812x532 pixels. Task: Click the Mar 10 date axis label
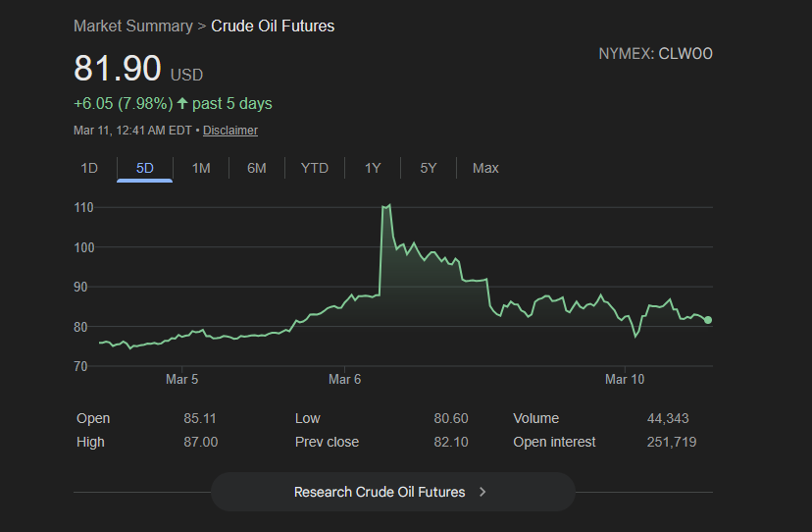pos(625,380)
